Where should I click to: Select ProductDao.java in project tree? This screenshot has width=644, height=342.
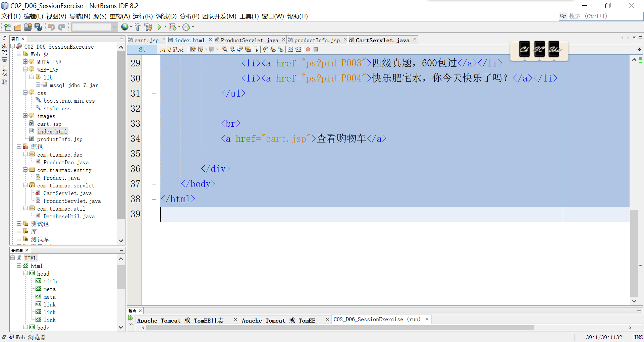tap(66, 162)
